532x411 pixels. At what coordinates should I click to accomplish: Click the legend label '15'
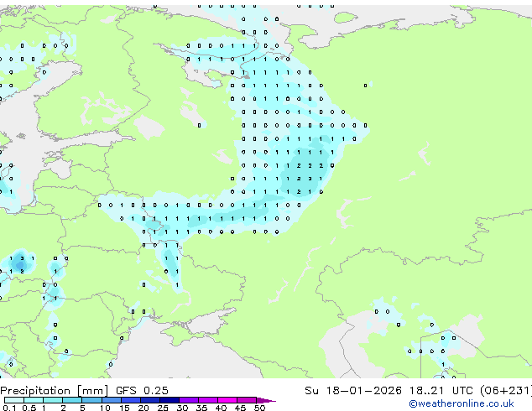(124, 408)
